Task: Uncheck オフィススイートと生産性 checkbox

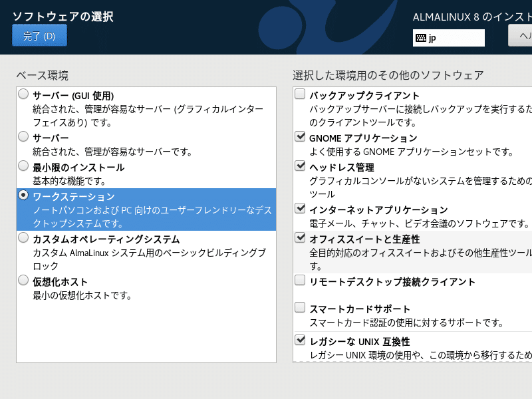Action: click(x=300, y=237)
